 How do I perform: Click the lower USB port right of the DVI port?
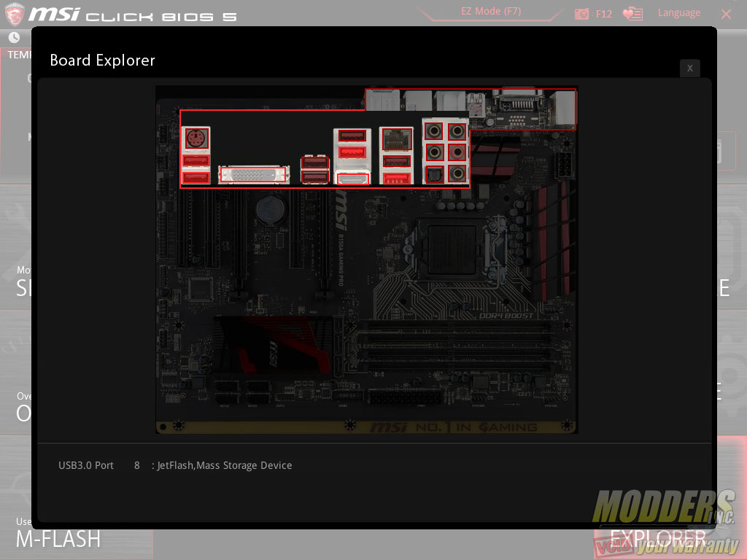click(x=314, y=178)
